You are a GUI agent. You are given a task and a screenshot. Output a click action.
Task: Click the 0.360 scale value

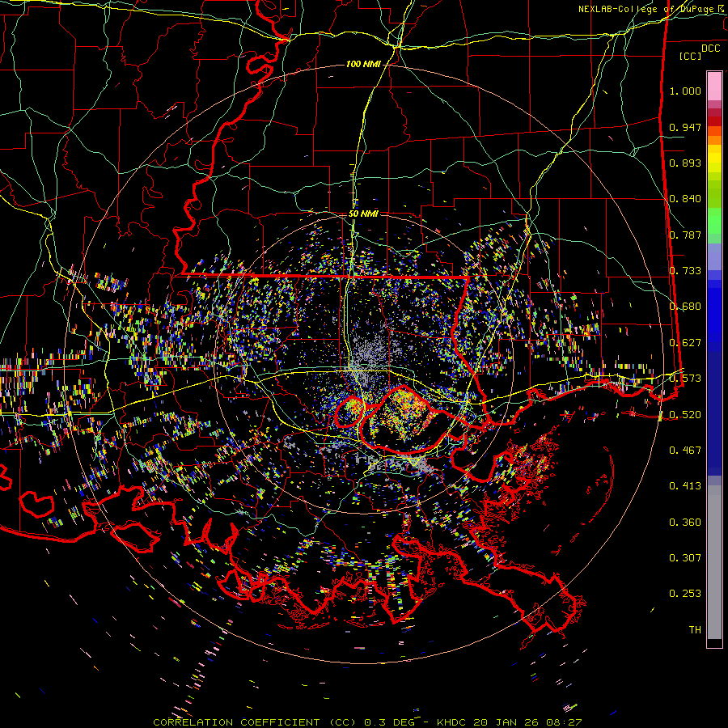[x=685, y=523]
